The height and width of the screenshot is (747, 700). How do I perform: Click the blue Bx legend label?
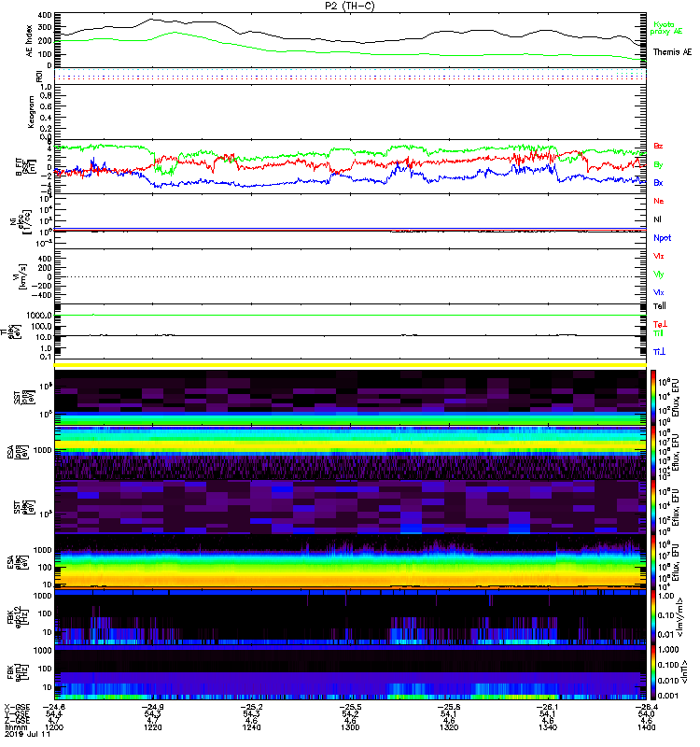(658, 182)
